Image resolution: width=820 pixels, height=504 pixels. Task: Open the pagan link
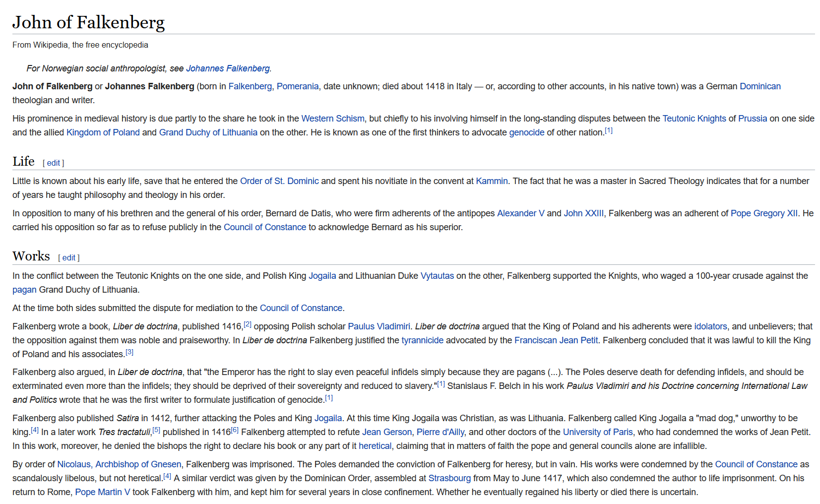pos(24,290)
